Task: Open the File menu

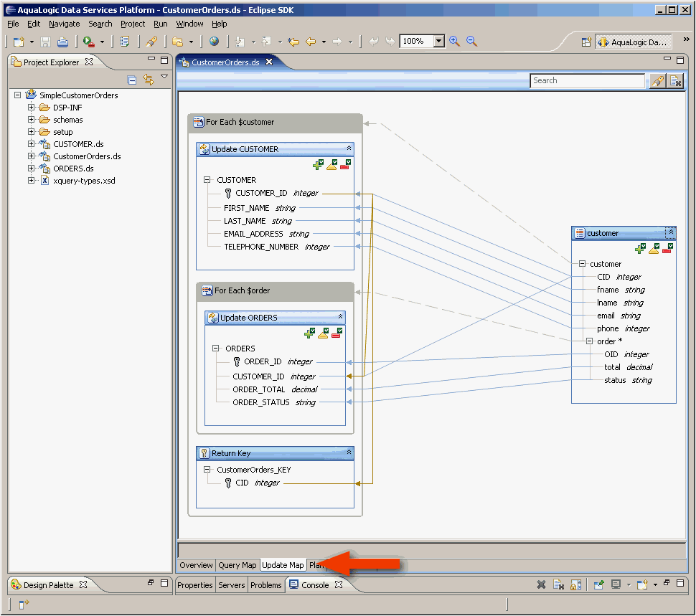Action: [x=14, y=24]
